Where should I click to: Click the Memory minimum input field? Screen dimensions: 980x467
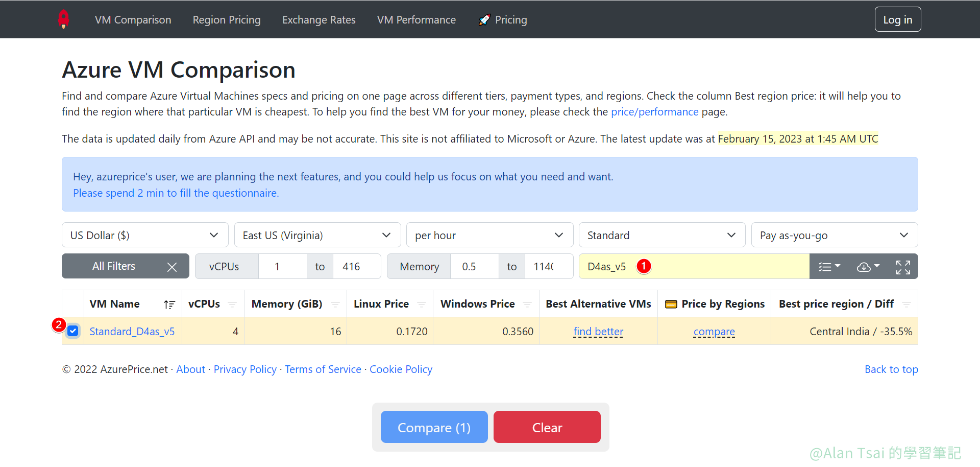(x=475, y=266)
